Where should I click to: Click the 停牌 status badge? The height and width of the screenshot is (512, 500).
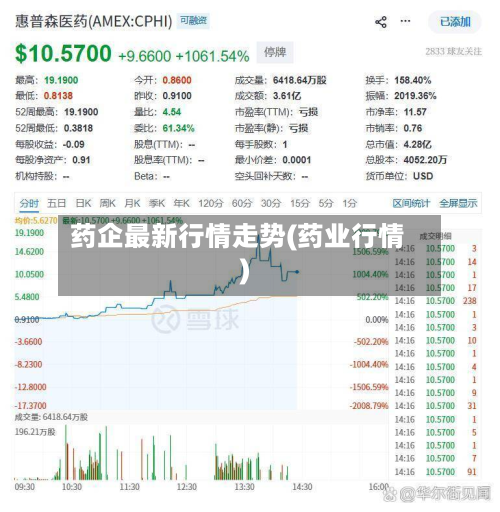click(275, 52)
